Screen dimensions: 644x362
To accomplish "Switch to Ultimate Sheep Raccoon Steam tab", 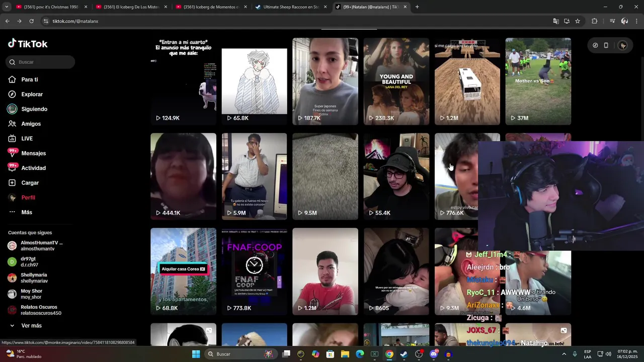I will [291, 7].
